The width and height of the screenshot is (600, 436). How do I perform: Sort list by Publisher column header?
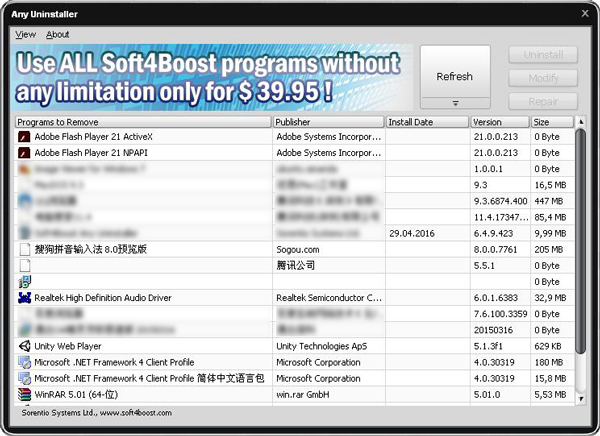[329, 122]
